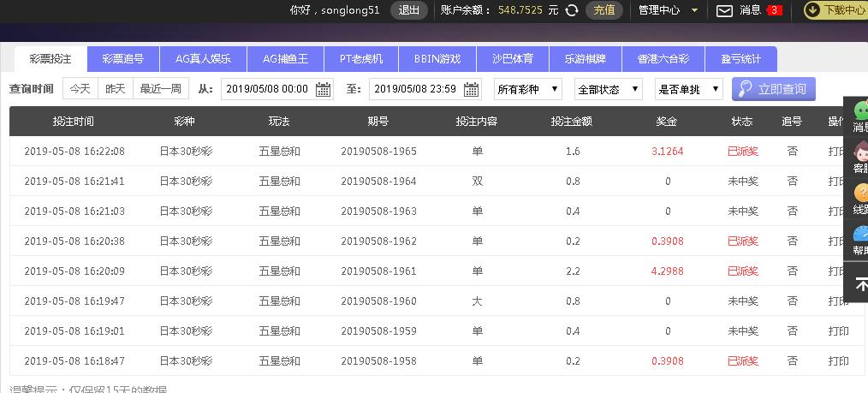868x393 pixels.
Task: Open the start date calendar picker icon
Action: click(324, 89)
